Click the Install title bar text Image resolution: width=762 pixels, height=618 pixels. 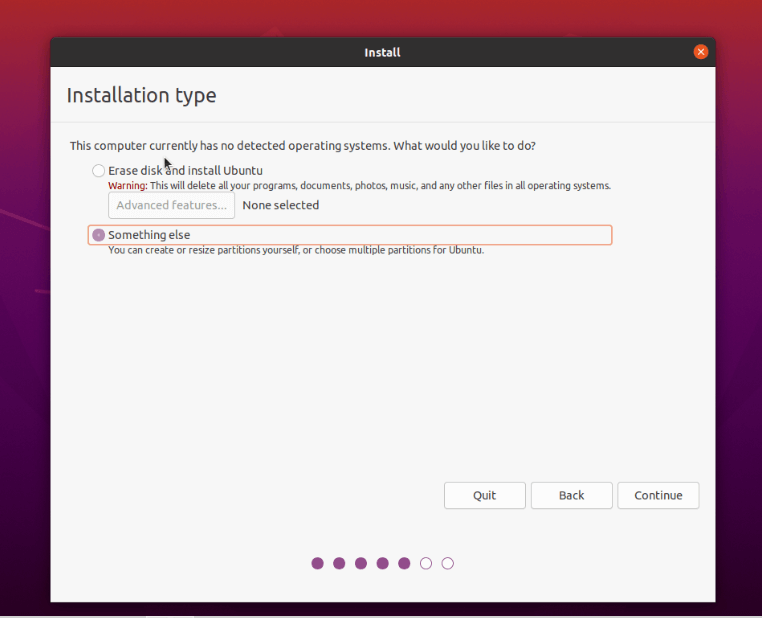(x=382, y=52)
